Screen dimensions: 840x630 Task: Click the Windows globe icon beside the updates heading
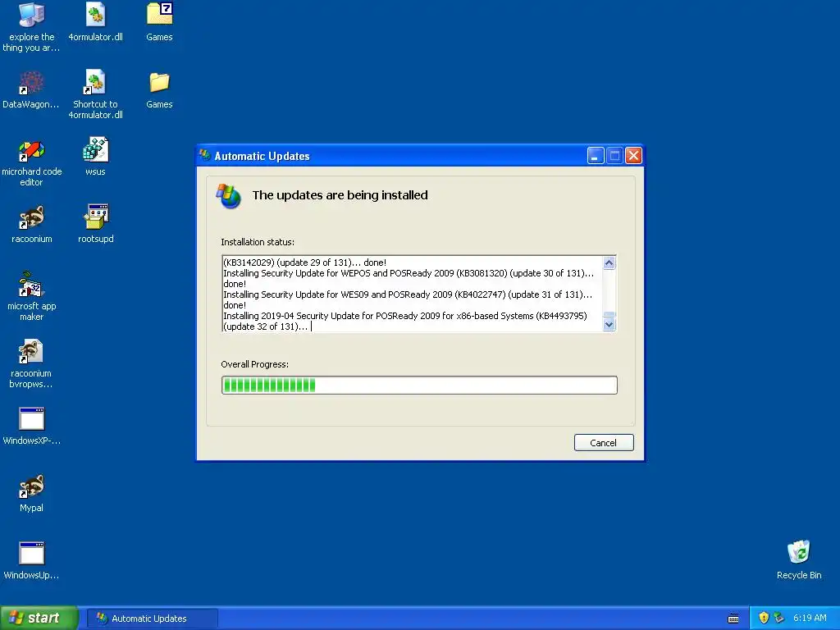[x=229, y=196]
